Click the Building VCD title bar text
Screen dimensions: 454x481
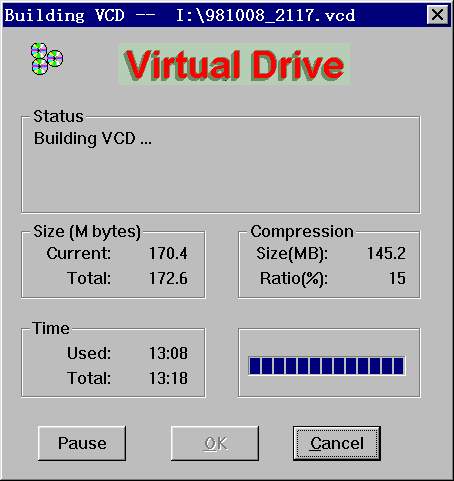pos(180,15)
